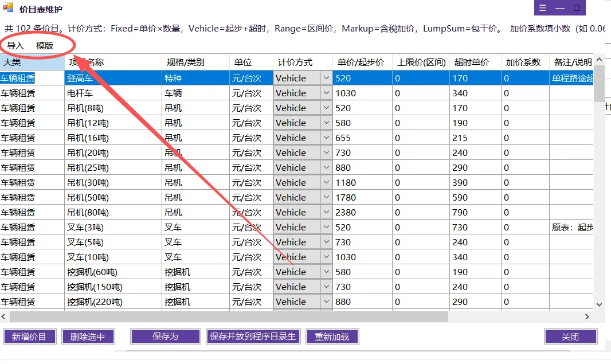The width and height of the screenshot is (611, 364).
Task: Maximize the 价目表维护 window
Action: click(x=577, y=8)
